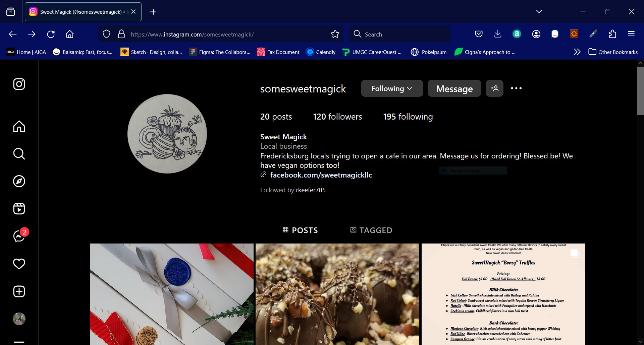The height and width of the screenshot is (345, 644).
Task: Click the somesweetmagick profile picture
Action: [167, 134]
